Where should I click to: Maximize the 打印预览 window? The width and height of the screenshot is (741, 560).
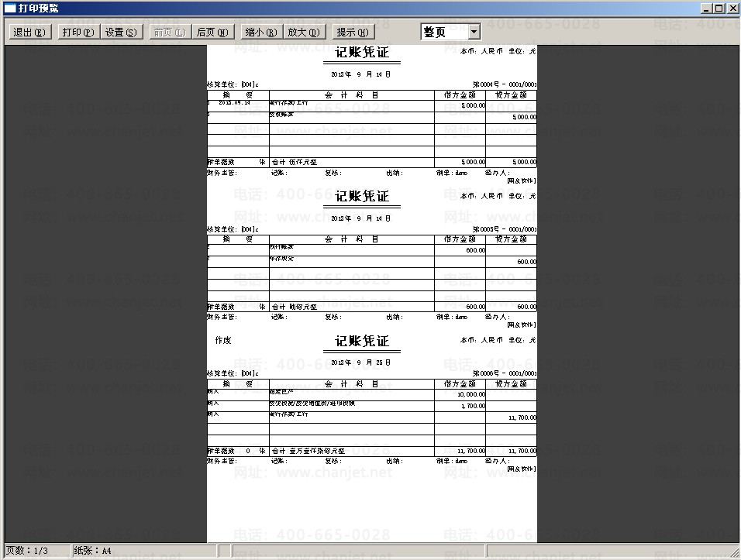pos(719,9)
